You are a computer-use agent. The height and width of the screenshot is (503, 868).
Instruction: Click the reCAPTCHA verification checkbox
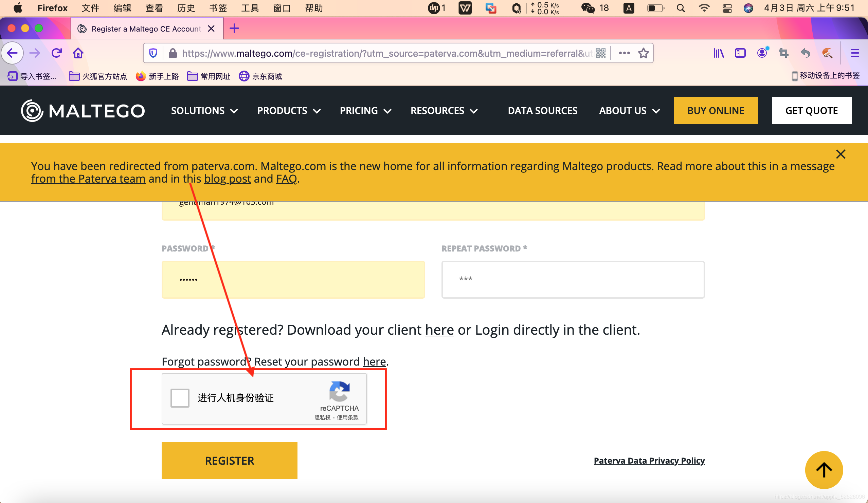point(180,398)
